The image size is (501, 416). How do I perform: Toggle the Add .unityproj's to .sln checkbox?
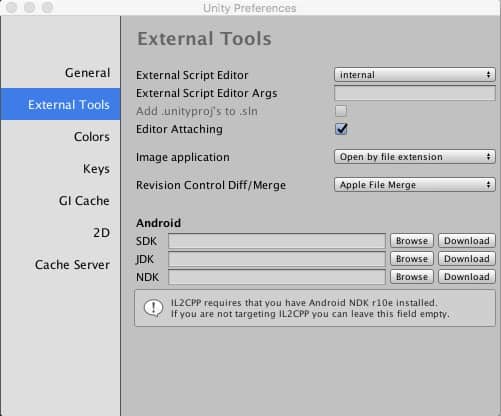click(x=341, y=111)
